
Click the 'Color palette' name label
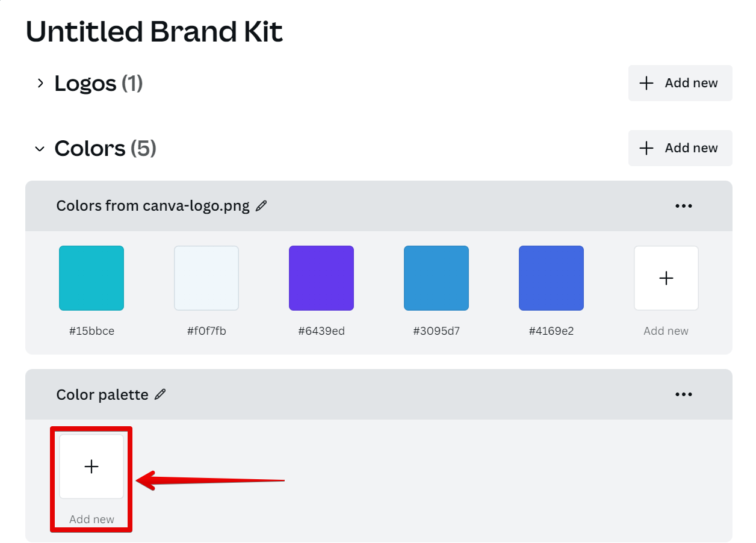(102, 394)
